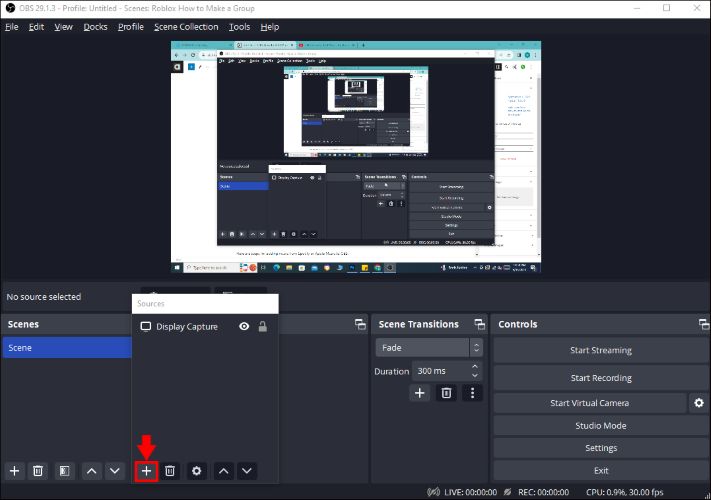The width and height of the screenshot is (711, 500).
Task: Toggle visibility of Display Capture source
Action: 244,327
